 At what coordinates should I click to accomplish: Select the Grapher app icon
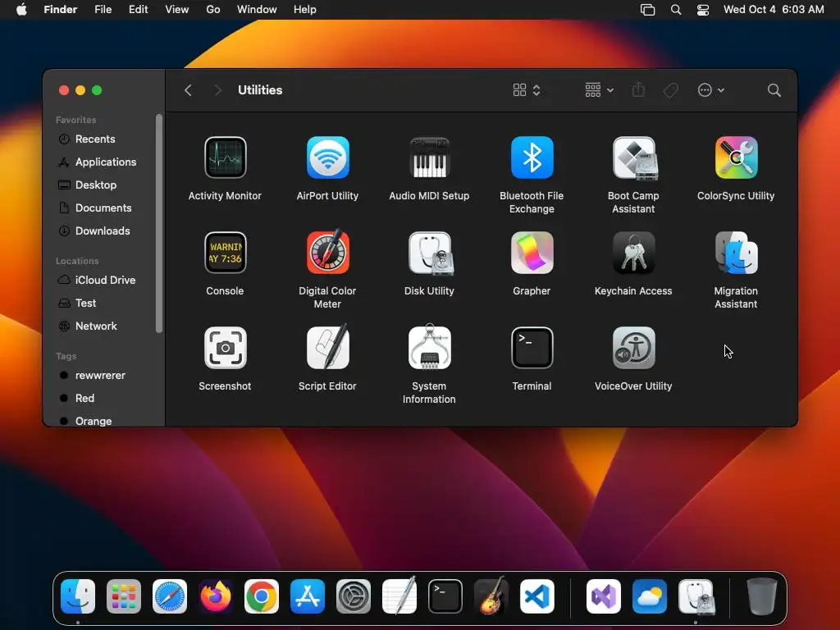pos(532,253)
